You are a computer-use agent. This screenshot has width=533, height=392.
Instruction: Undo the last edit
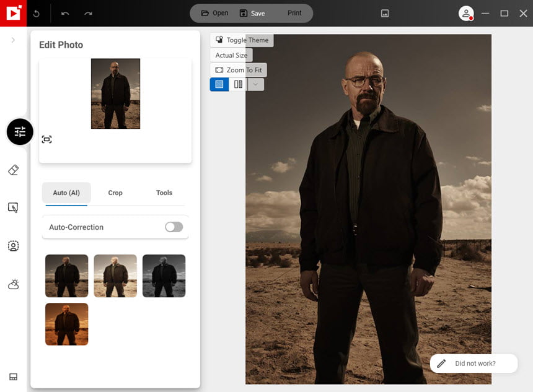pos(65,14)
